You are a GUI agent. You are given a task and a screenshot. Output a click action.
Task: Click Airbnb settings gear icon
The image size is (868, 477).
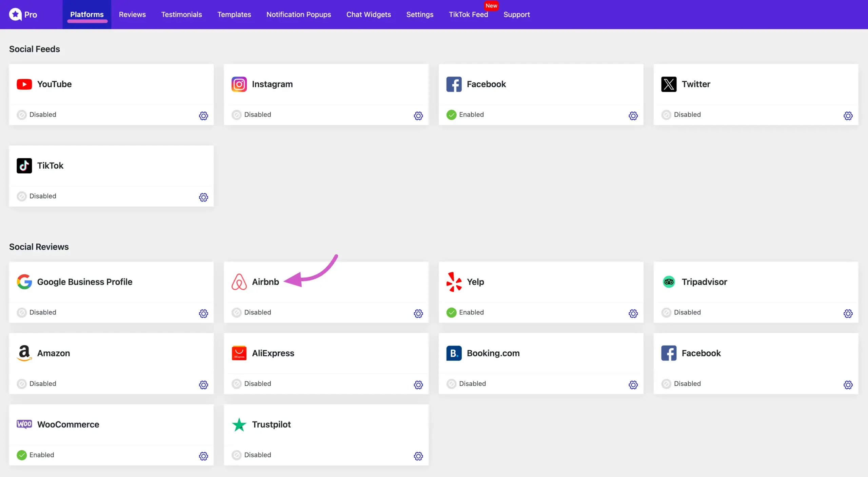pos(418,313)
